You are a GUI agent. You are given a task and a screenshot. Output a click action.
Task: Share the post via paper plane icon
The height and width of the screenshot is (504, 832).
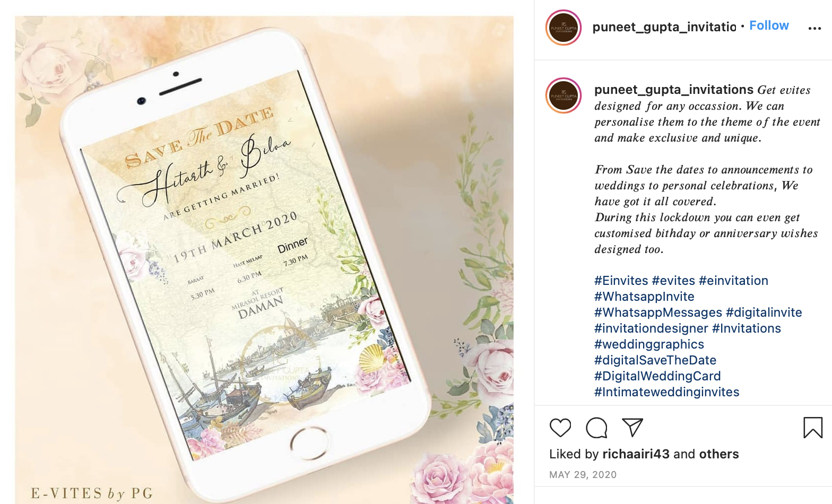tap(632, 428)
